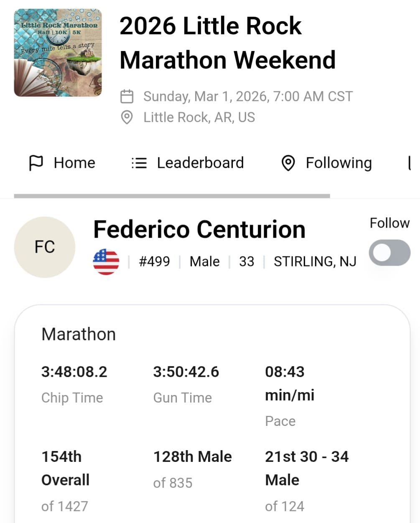Switch to the Leaderboard tab
420x523 pixels.
tap(187, 163)
